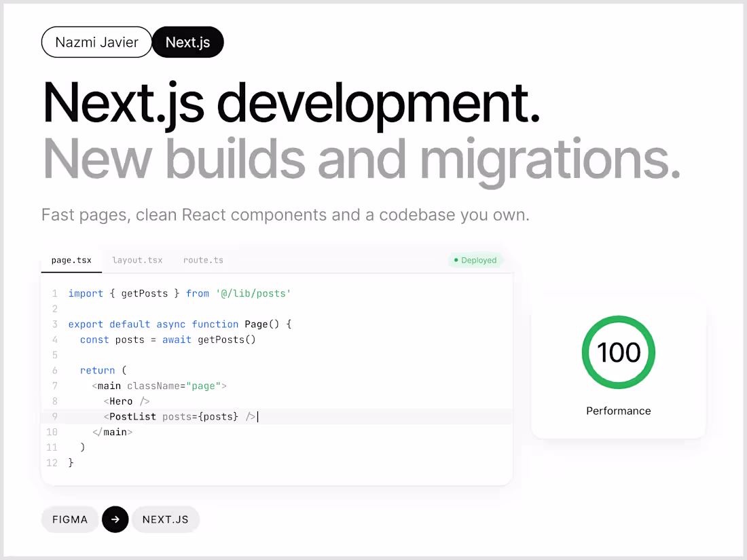Open the route.ts tab
Viewport: 747px width, 560px height.
(x=203, y=260)
